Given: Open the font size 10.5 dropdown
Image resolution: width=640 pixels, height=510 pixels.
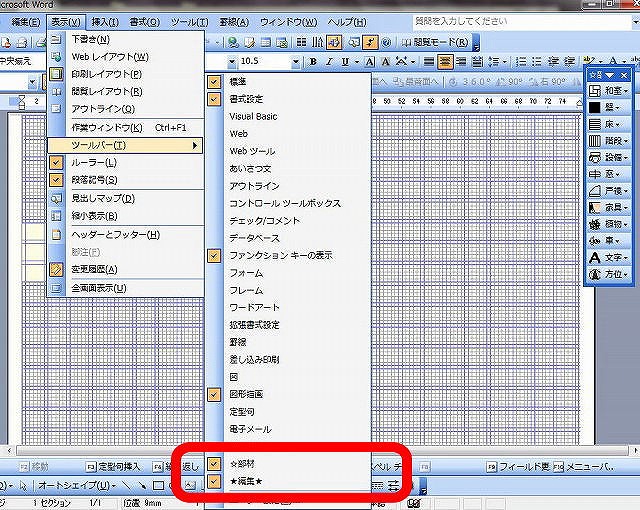Looking at the screenshot, I should pos(296,62).
